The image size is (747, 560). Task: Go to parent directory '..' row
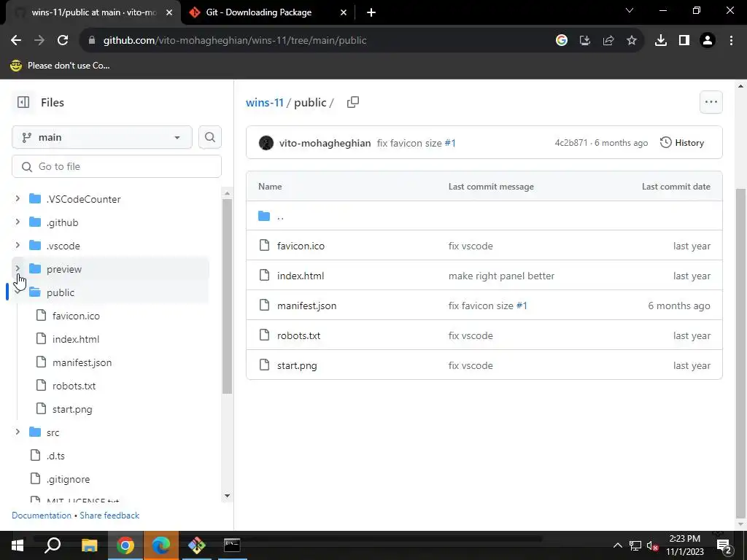[280, 216]
